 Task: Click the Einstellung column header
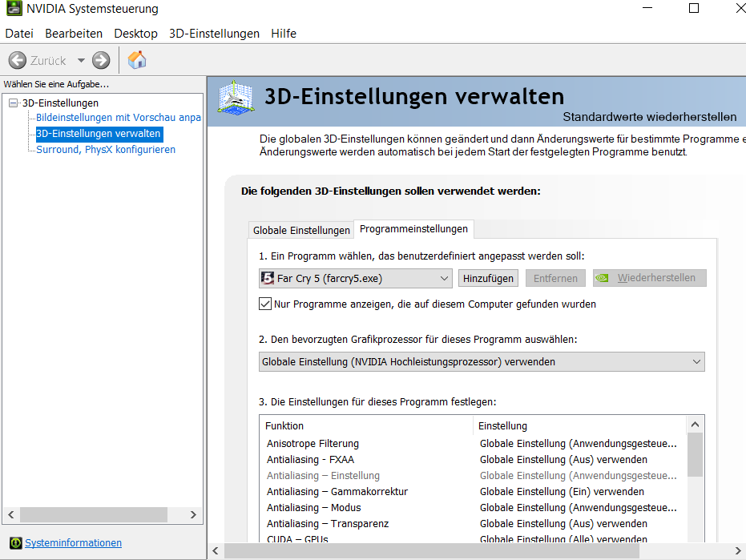pyautogui.click(x=580, y=426)
